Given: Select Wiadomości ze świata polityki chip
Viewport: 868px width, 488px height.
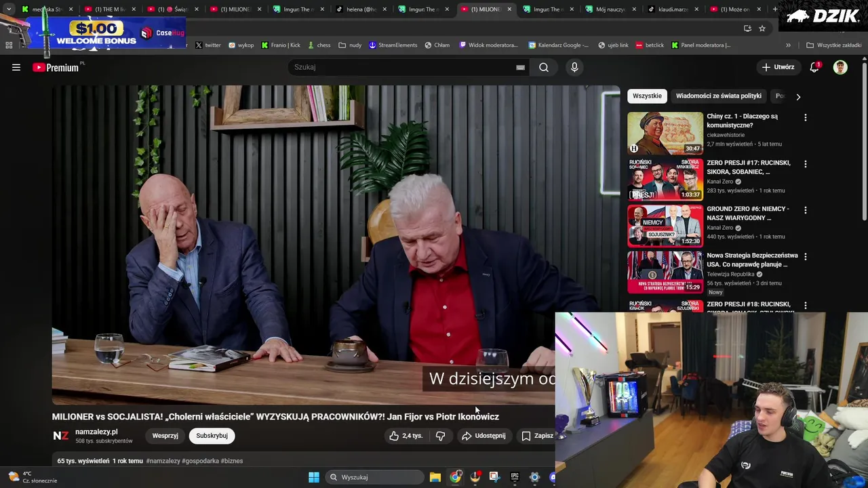Looking at the screenshot, I should point(718,96).
